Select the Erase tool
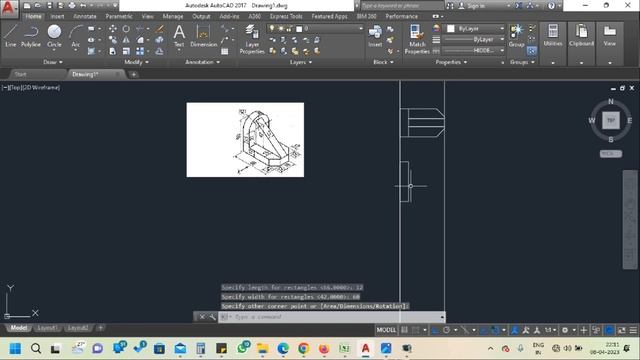Screen dimensions: 640x360 (x=160, y=29)
